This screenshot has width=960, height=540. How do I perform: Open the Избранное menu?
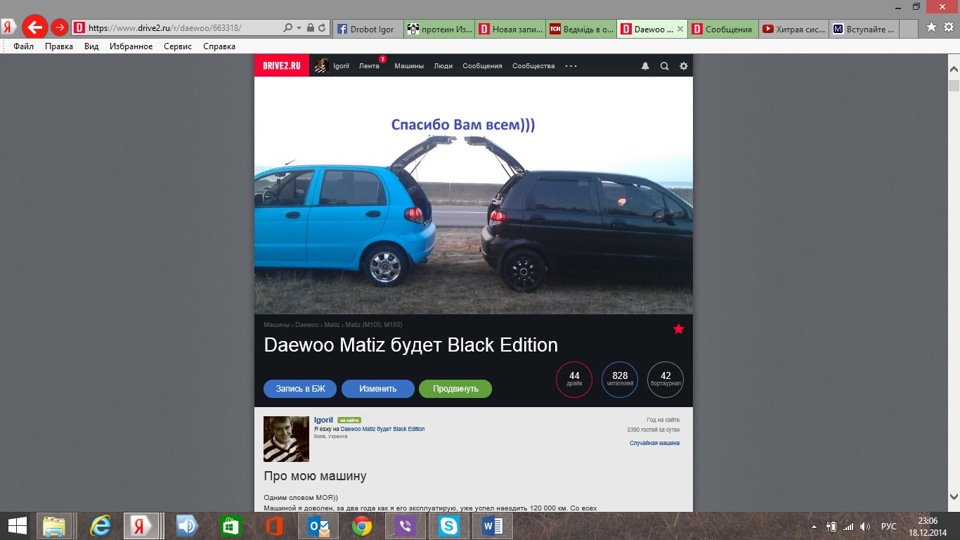pos(131,46)
